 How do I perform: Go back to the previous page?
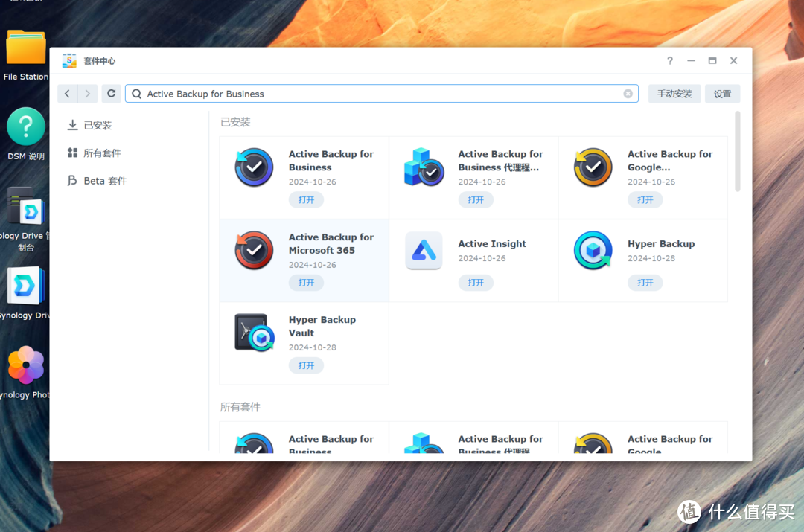point(68,94)
